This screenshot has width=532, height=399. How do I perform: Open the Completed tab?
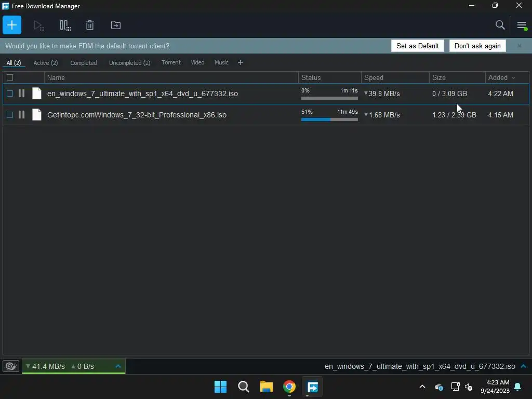84,63
